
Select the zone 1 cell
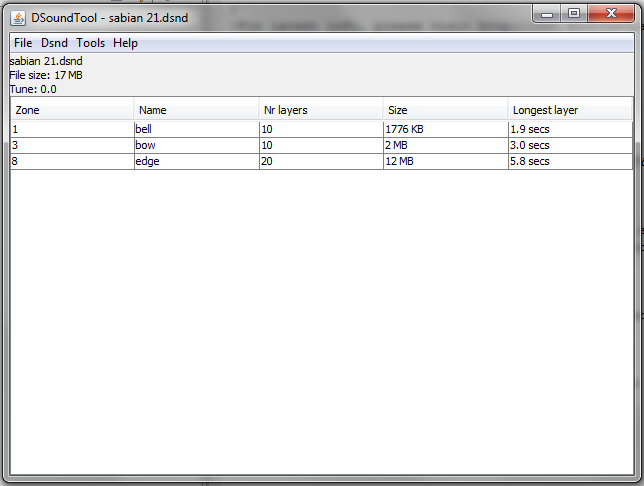(73, 129)
